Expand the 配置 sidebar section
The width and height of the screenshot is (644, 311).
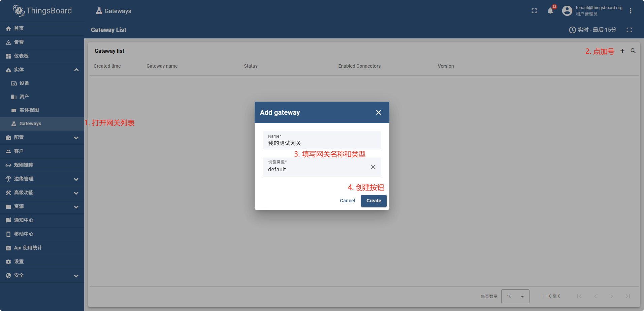76,138
